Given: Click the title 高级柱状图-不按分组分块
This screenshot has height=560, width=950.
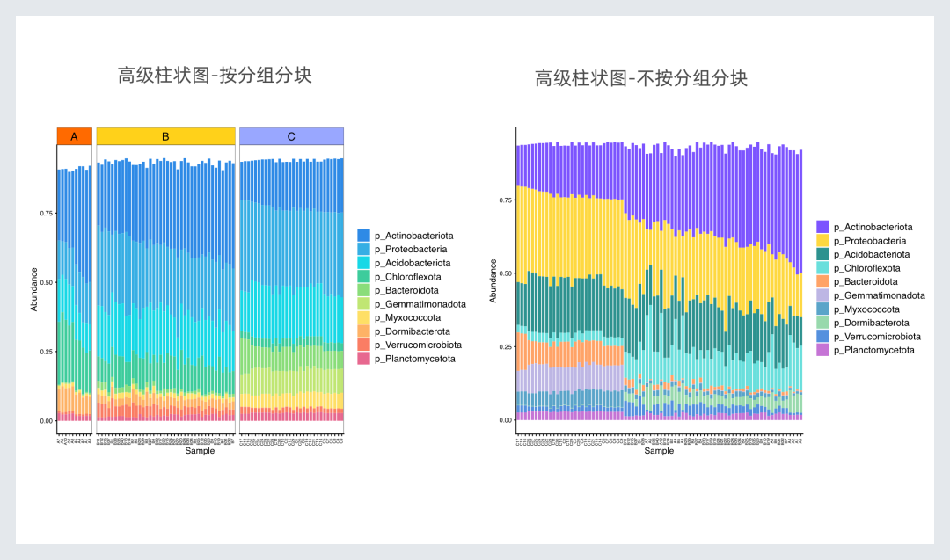Looking at the screenshot, I should pyautogui.click(x=641, y=78).
